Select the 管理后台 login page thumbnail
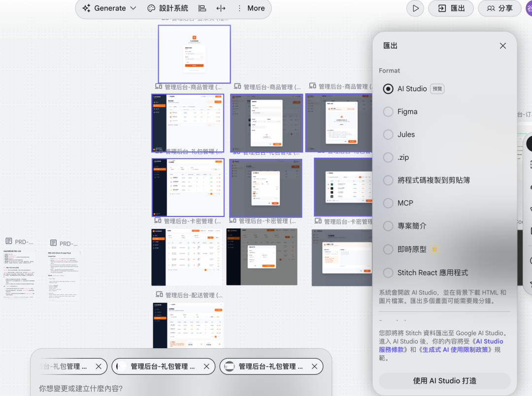Viewport: 532px width, 396px height. (194, 54)
